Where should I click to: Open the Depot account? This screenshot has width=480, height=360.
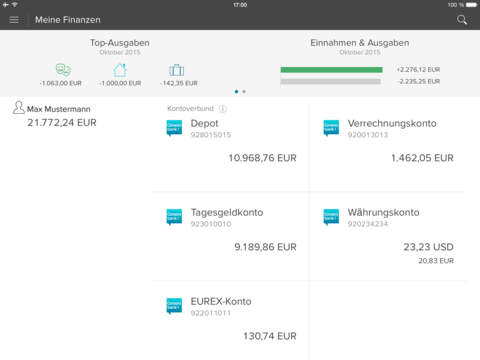click(230, 147)
